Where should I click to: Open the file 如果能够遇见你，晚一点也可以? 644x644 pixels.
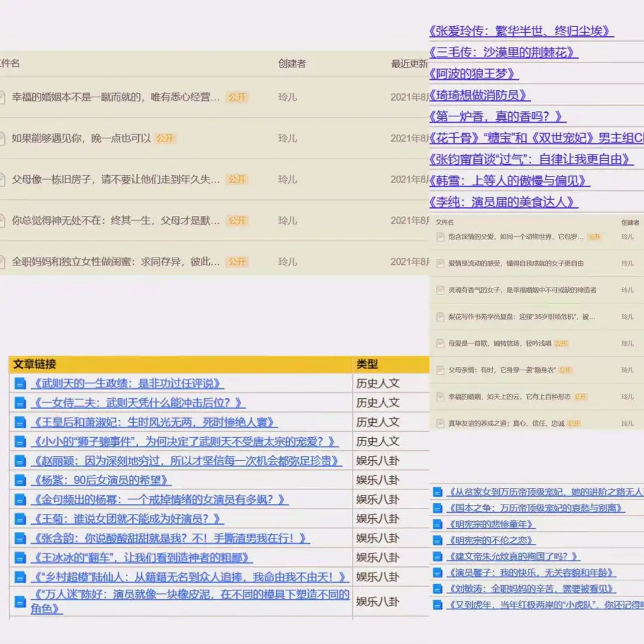click(81, 138)
